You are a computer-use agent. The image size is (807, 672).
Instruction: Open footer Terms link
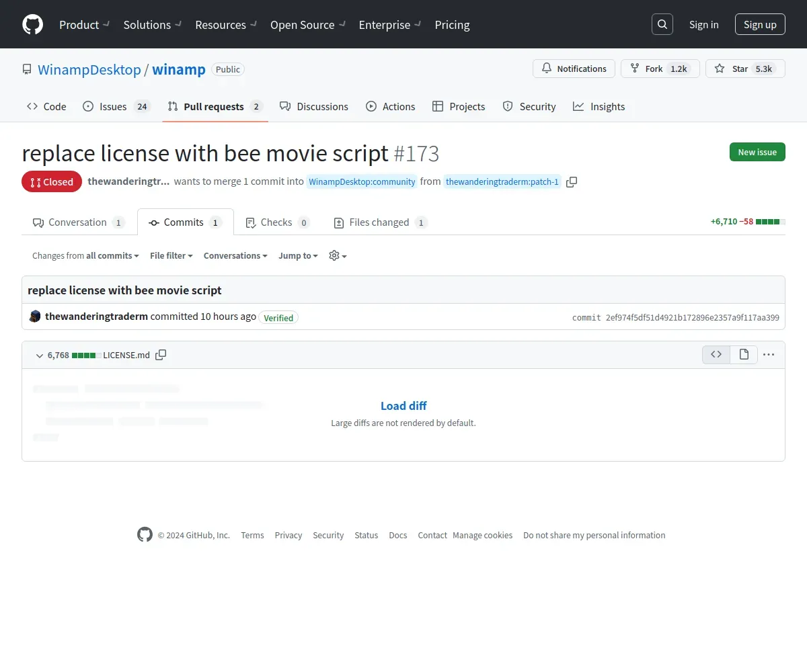pos(252,536)
